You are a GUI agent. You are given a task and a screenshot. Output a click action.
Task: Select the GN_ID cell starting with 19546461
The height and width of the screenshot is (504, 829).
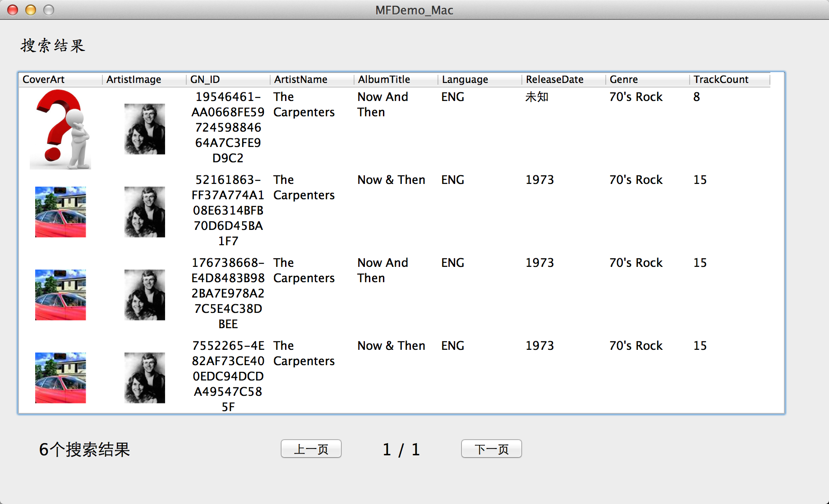tap(228, 128)
